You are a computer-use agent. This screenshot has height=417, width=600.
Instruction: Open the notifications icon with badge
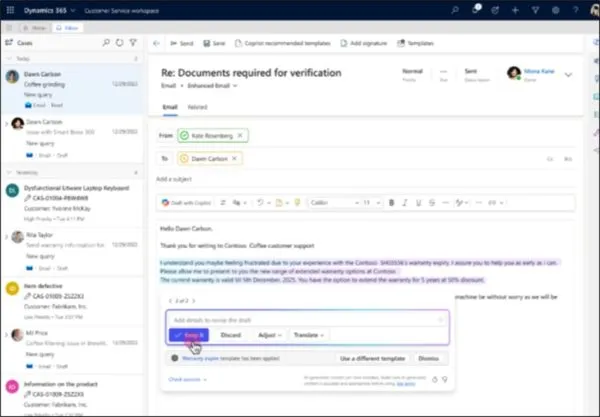pyautogui.click(x=476, y=10)
